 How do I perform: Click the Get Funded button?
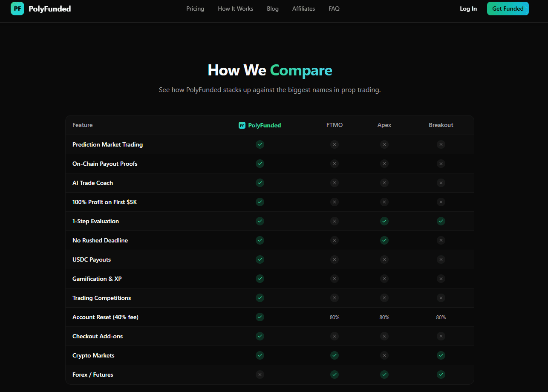[x=508, y=9]
